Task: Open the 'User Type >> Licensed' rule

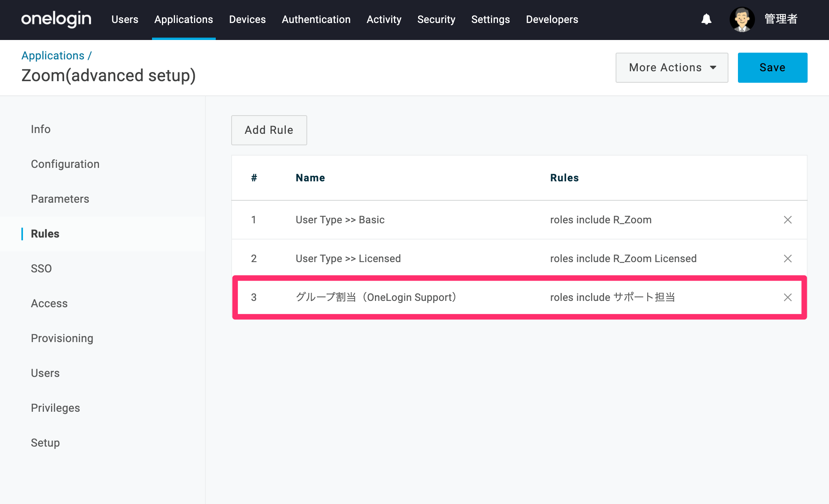Action: (348, 259)
